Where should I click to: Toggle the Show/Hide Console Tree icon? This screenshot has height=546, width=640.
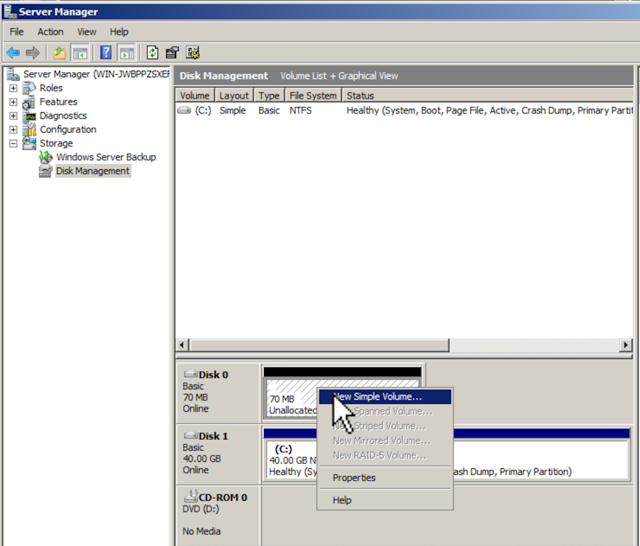(x=80, y=53)
